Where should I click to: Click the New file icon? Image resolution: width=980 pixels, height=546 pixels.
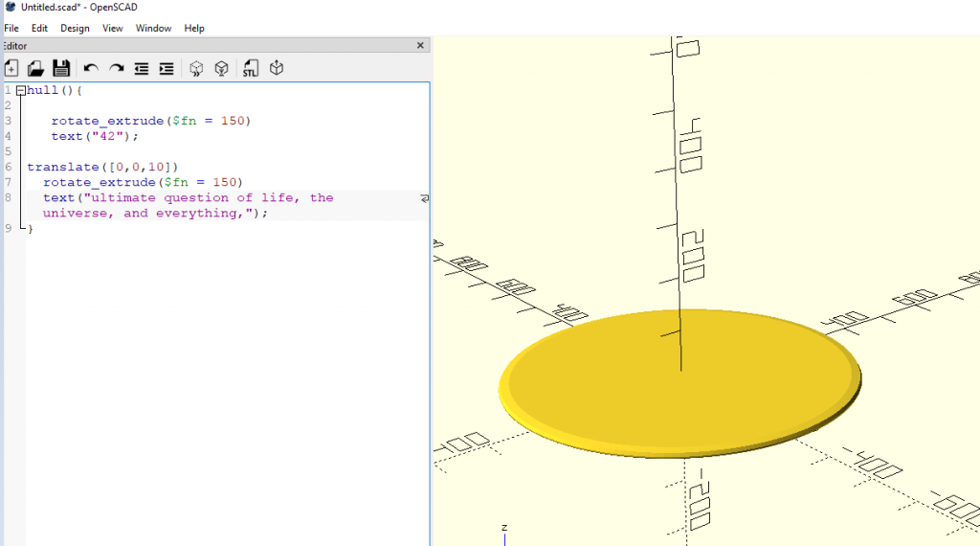pos(11,68)
